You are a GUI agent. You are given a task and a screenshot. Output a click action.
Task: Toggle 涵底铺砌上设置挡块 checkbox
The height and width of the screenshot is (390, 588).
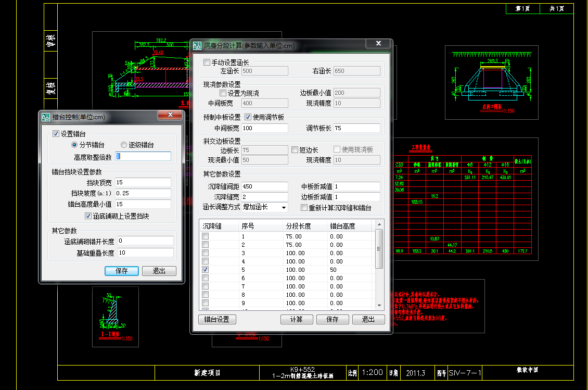tap(88, 216)
